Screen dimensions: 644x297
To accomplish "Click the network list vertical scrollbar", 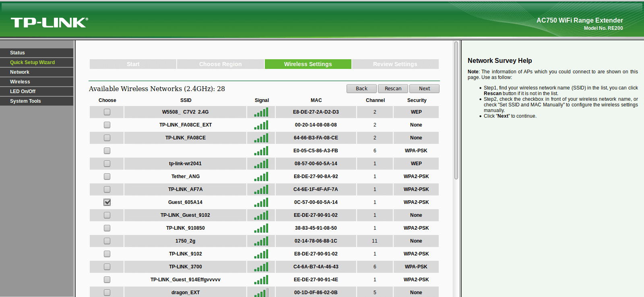I will 456,110.
